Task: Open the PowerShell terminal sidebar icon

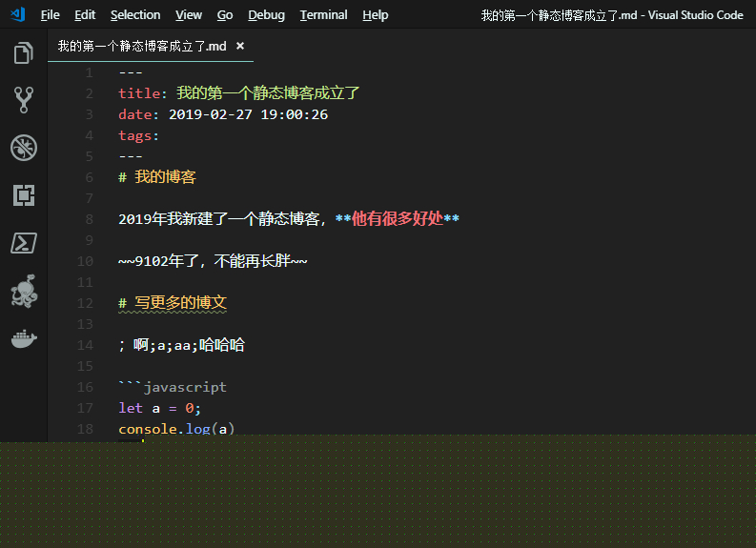Action: pyautogui.click(x=24, y=243)
